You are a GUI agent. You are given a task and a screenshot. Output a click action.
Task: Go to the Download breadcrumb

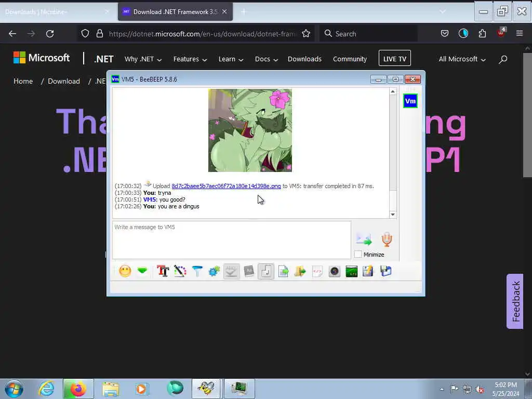point(64,81)
